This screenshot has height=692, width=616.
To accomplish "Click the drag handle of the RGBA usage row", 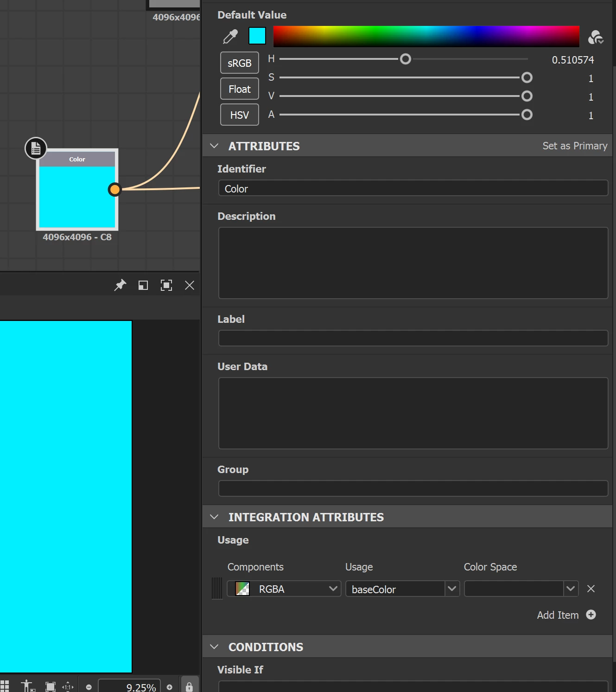I will click(x=217, y=589).
